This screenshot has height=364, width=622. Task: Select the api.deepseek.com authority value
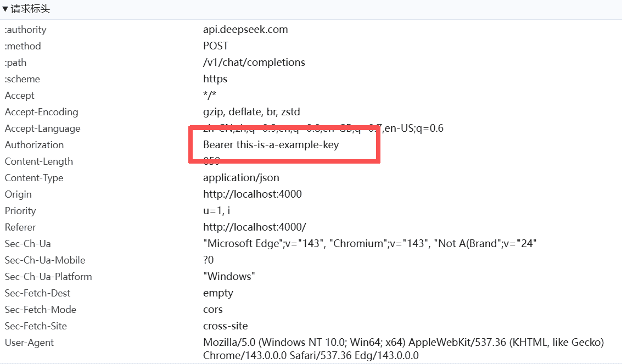pyautogui.click(x=245, y=30)
